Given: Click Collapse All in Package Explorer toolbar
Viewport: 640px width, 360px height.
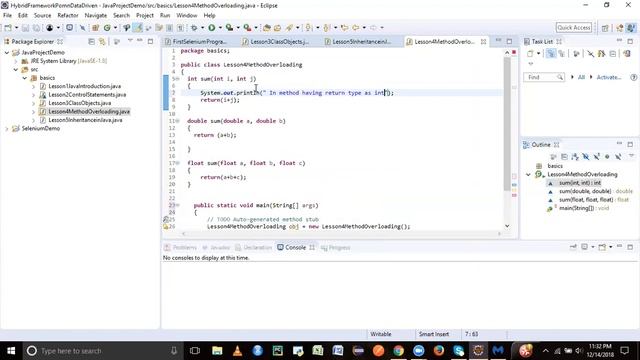Looking at the screenshot, I should click(91, 42).
